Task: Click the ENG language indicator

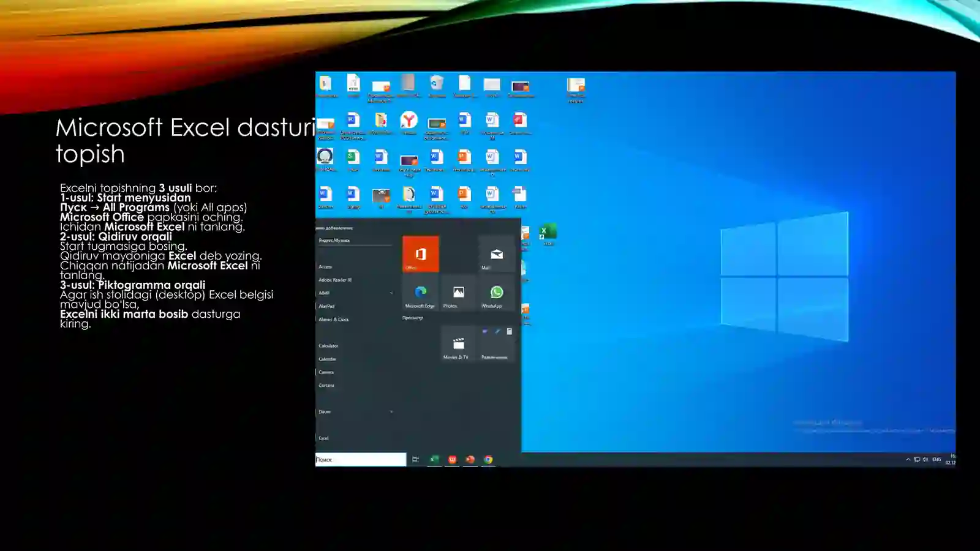Action: [x=937, y=459]
